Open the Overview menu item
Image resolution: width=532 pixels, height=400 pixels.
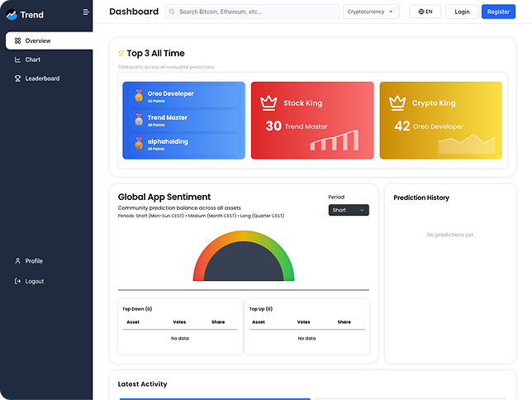tap(48, 40)
